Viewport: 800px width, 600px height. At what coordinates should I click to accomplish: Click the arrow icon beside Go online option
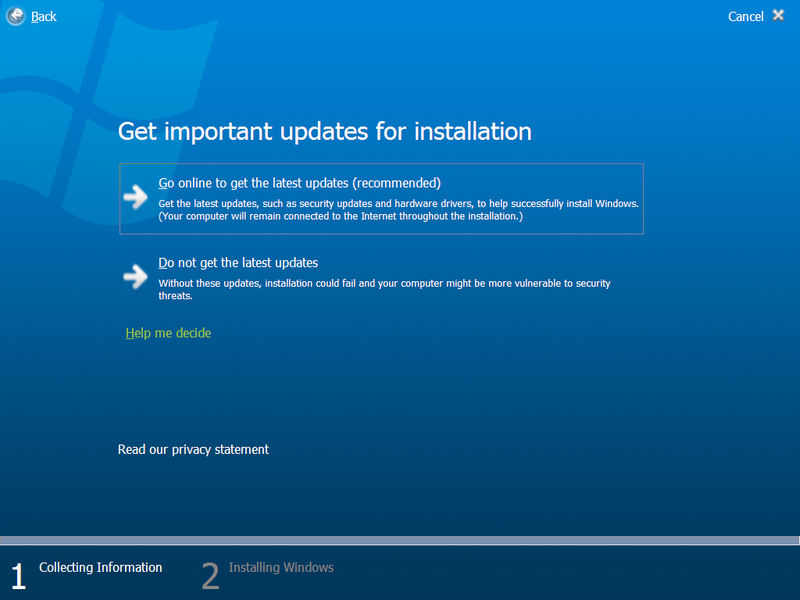pyautogui.click(x=136, y=197)
